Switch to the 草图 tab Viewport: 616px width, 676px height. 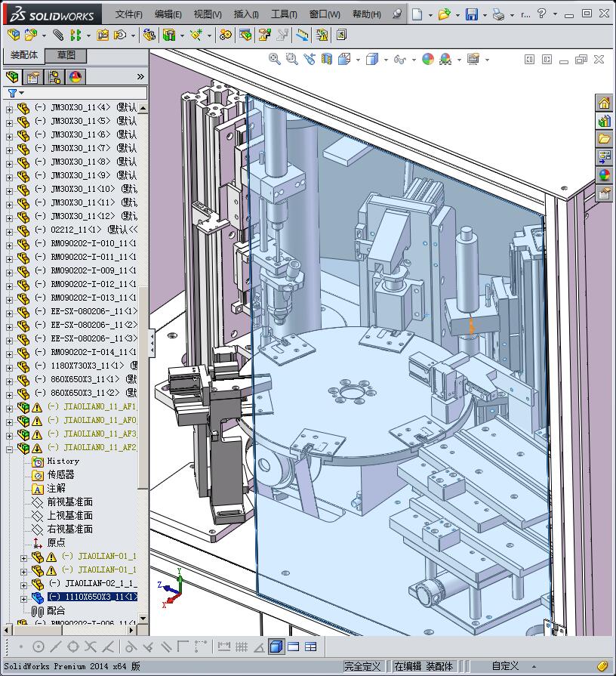(66, 55)
